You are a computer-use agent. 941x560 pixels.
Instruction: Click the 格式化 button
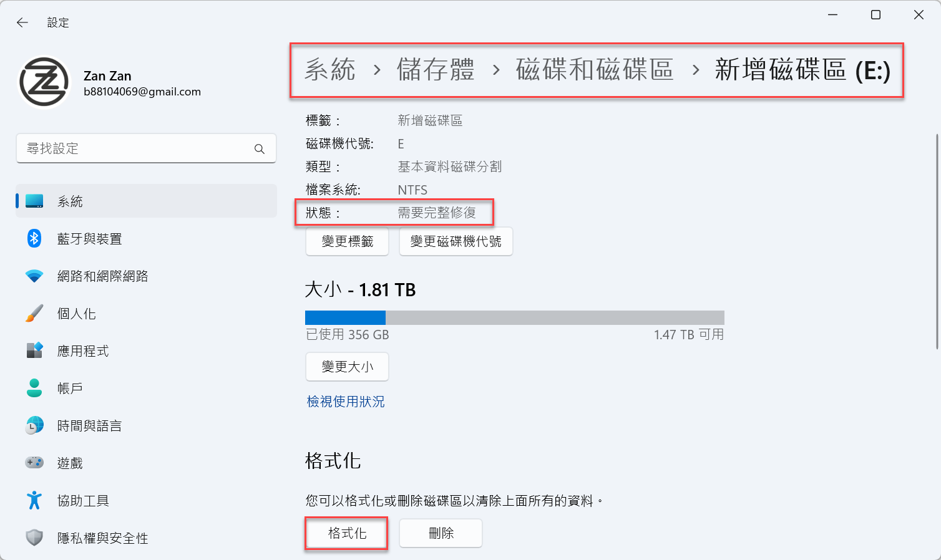(347, 533)
